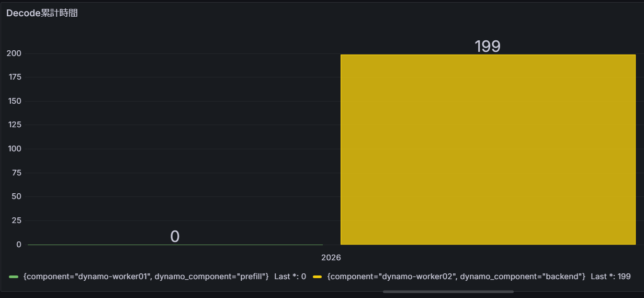Click the 2026 x-axis label

click(331, 258)
